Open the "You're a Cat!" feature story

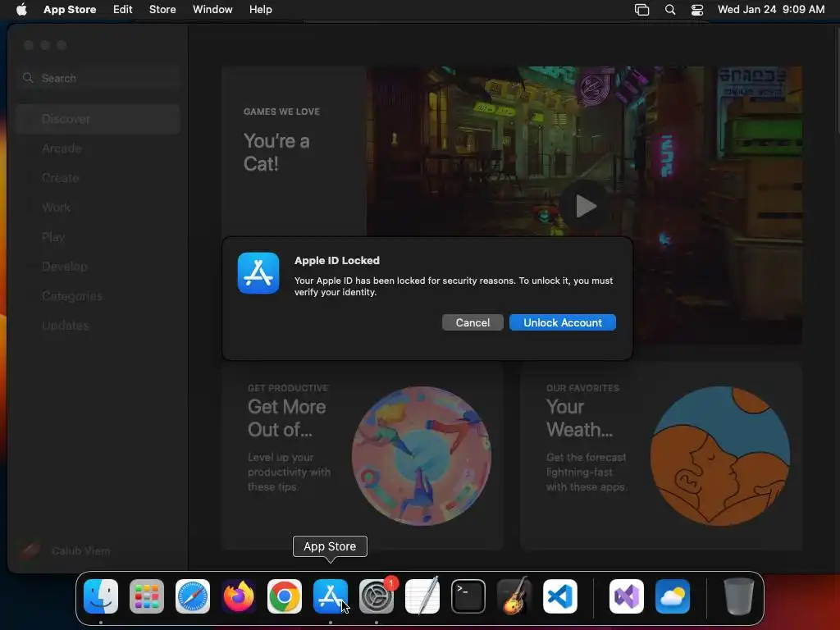click(276, 152)
